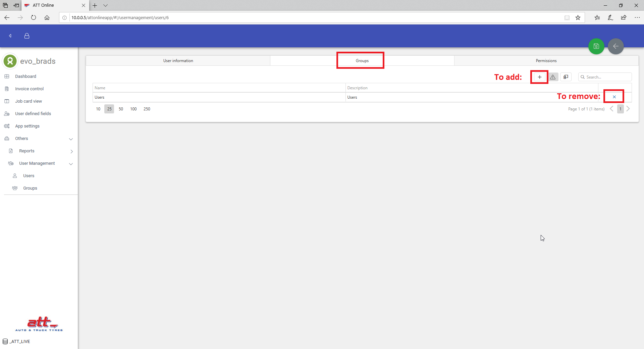Click the lock icon in header

click(27, 36)
